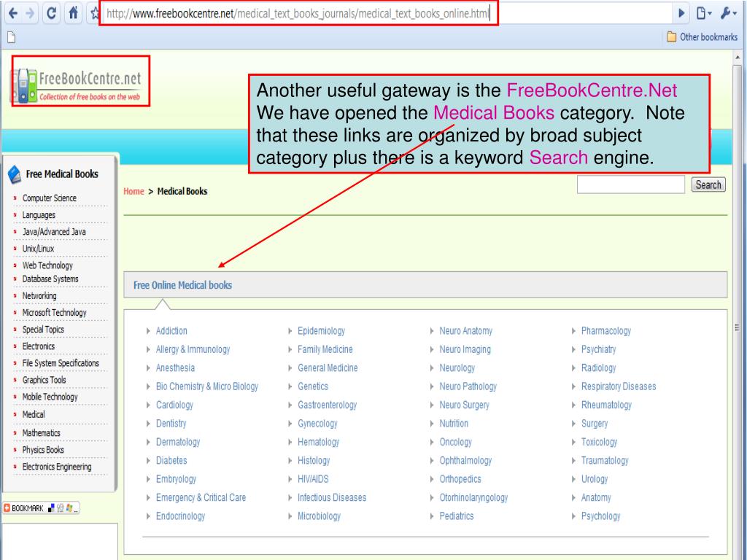The height and width of the screenshot is (560, 747).
Task: Open the Neuro Surgery books link
Action: [464, 405]
